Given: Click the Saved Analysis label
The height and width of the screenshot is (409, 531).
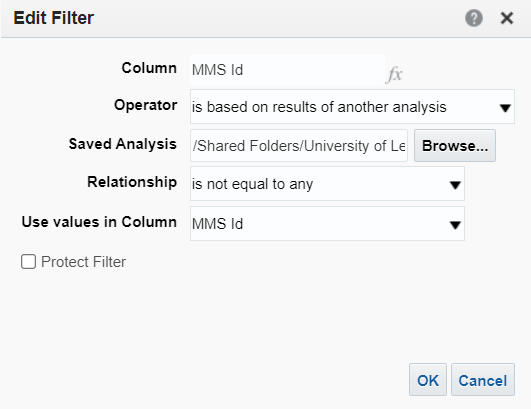Looking at the screenshot, I should click(x=123, y=144).
